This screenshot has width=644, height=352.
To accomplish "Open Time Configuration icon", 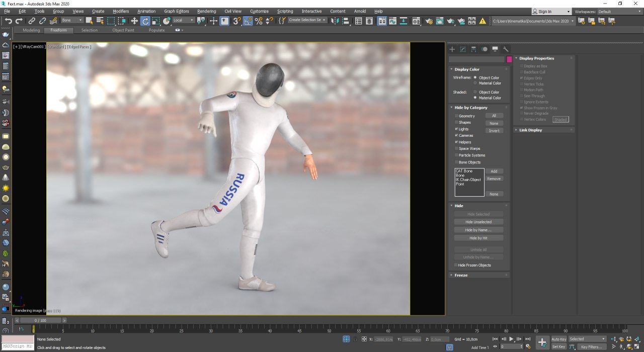I will coord(528,346).
